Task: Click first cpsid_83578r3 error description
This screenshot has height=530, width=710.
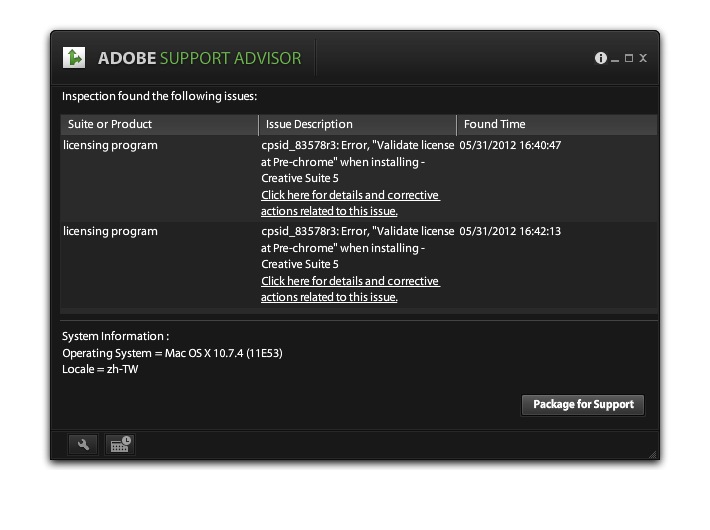Action: coord(357,162)
